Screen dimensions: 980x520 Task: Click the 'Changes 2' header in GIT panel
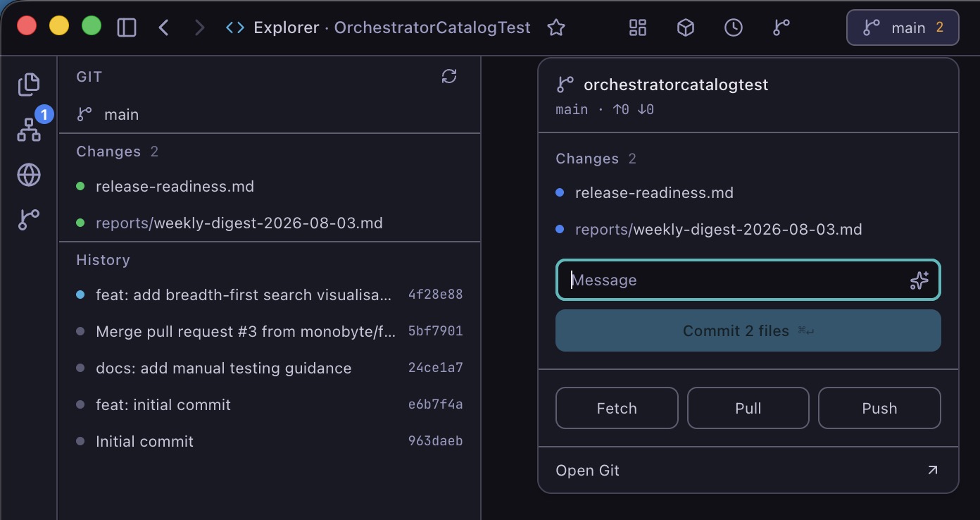(x=117, y=151)
